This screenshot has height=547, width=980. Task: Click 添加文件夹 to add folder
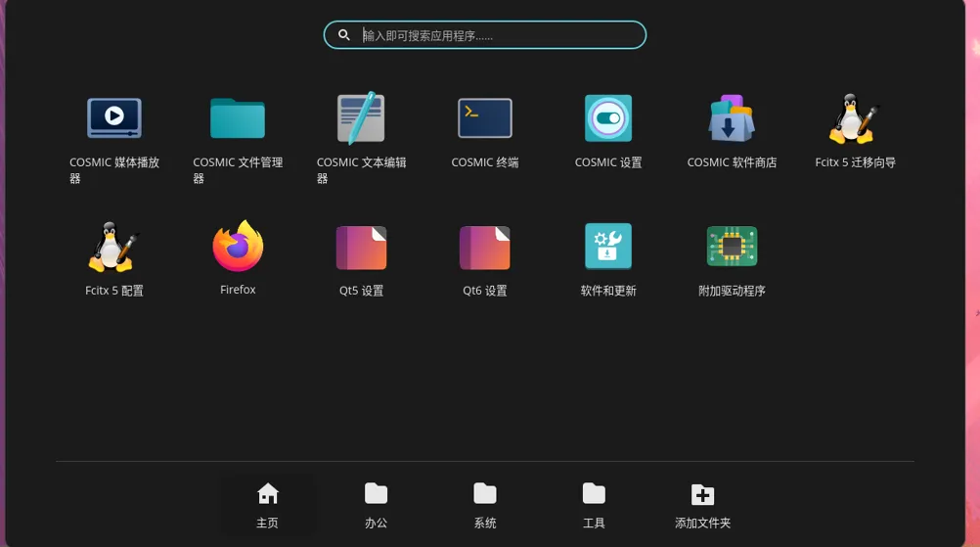click(702, 505)
